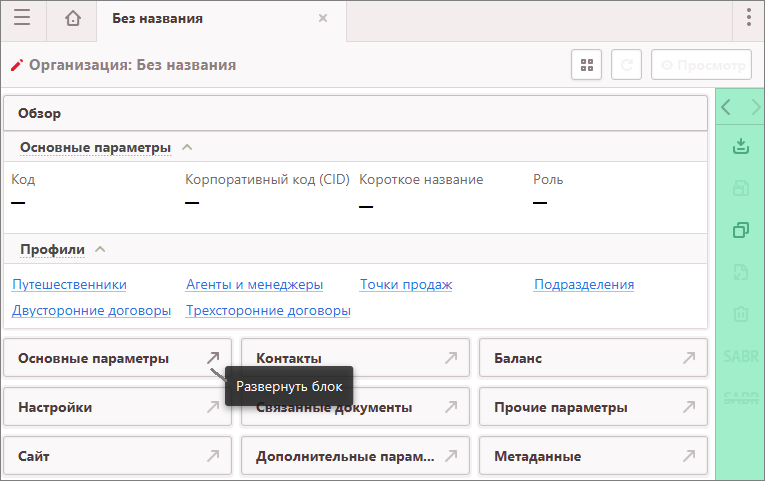
Task: Expand the Метаданные block arrow
Action: tap(688, 456)
